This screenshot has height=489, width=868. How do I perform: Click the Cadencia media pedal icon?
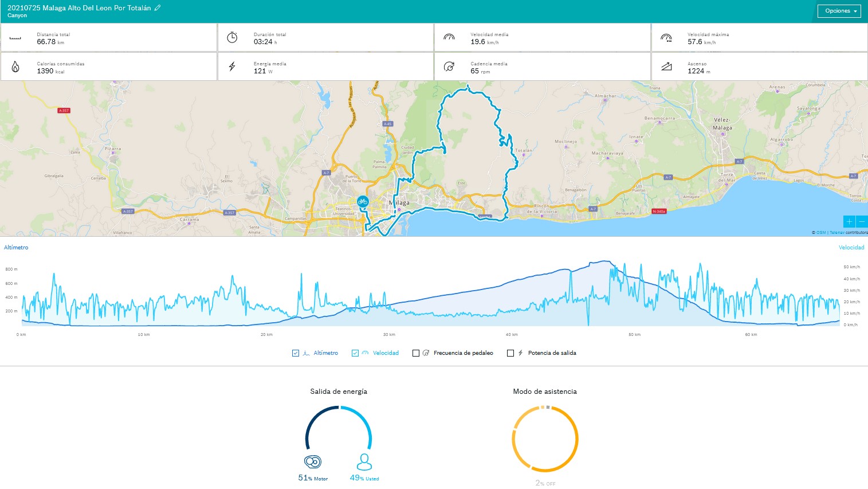coord(449,67)
